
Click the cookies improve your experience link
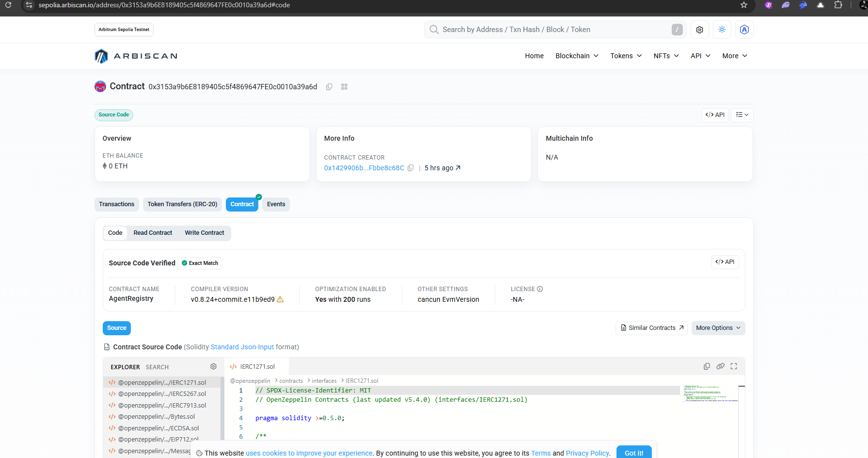coord(309,453)
